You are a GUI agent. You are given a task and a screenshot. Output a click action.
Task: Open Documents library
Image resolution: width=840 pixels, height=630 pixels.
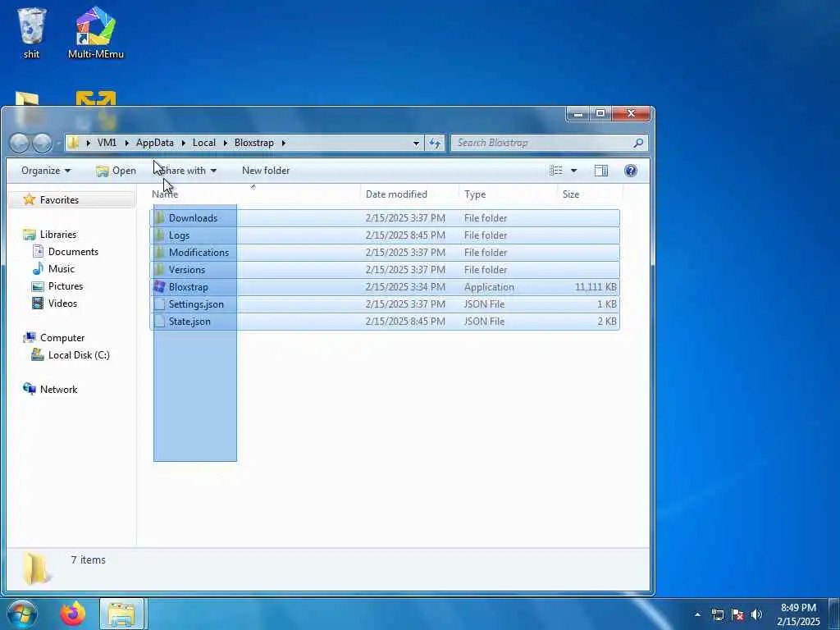tap(73, 251)
